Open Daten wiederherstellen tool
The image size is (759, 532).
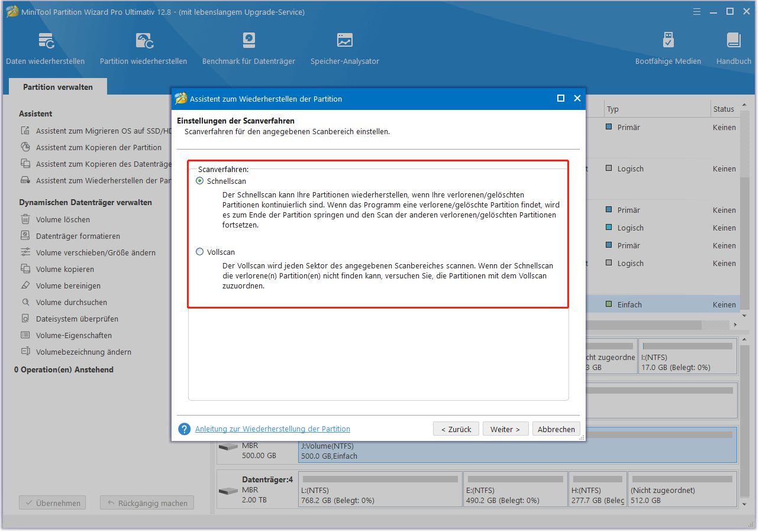click(x=46, y=48)
